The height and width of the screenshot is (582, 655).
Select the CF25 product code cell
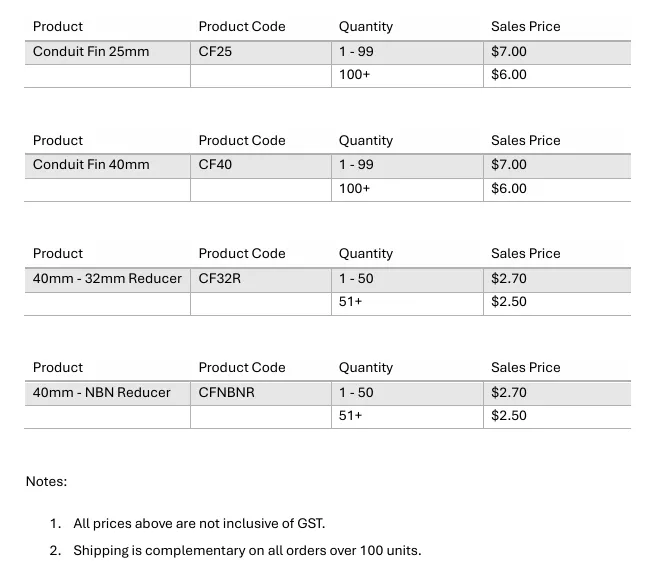click(x=215, y=51)
